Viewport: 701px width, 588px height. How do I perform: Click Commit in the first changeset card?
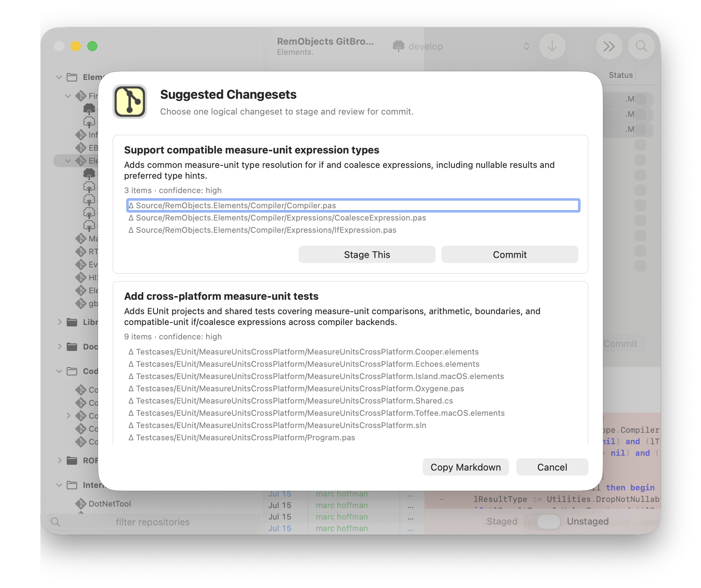coord(510,255)
